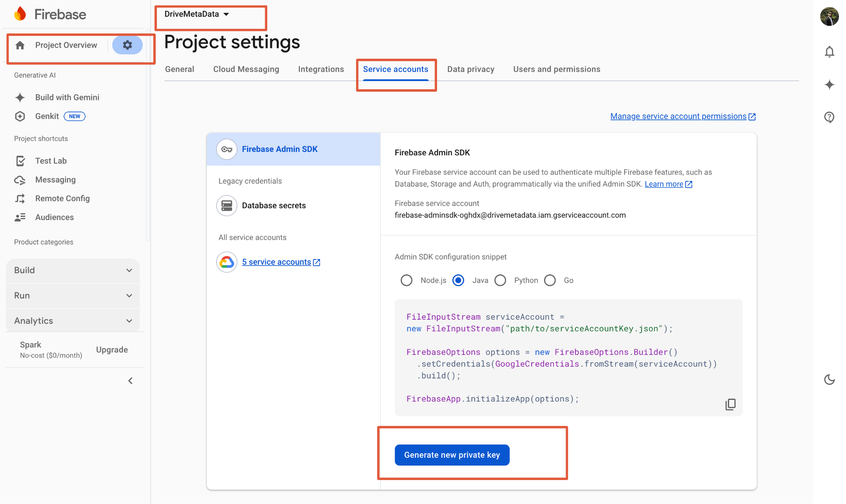The width and height of the screenshot is (846, 504).
Task: Open Build with Gemini
Action: tap(67, 97)
